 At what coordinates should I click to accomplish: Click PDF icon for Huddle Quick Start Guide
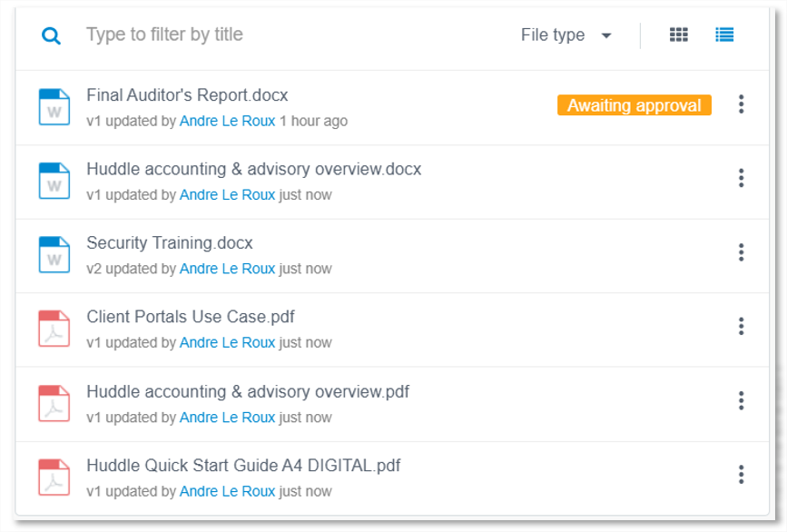[x=54, y=478]
